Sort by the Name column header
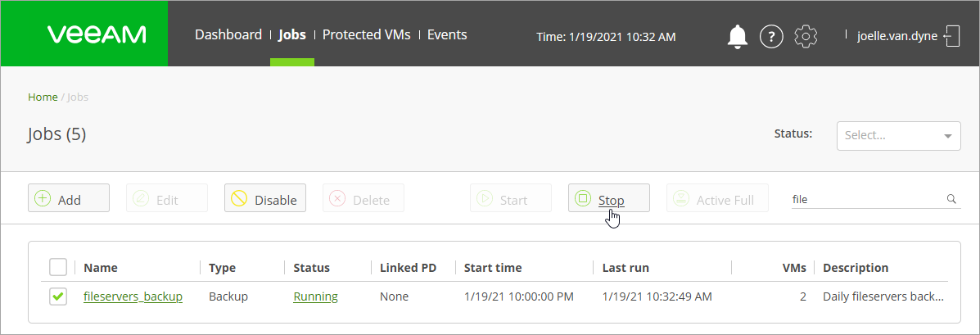The height and width of the screenshot is (335, 980). click(101, 268)
